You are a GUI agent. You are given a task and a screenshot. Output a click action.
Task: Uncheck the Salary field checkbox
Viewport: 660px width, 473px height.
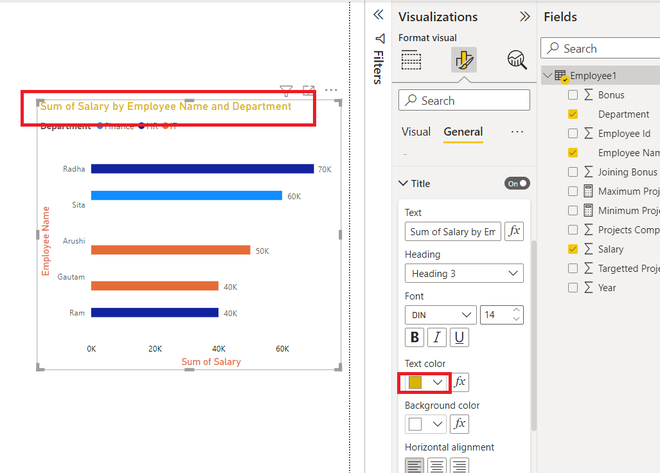point(572,249)
